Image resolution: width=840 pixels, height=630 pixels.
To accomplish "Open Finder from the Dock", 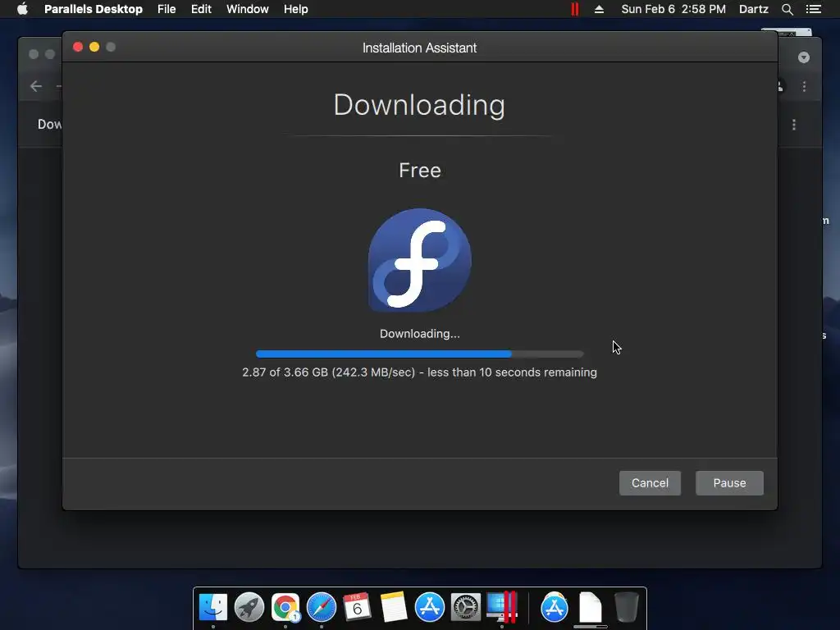I will click(213, 608).
